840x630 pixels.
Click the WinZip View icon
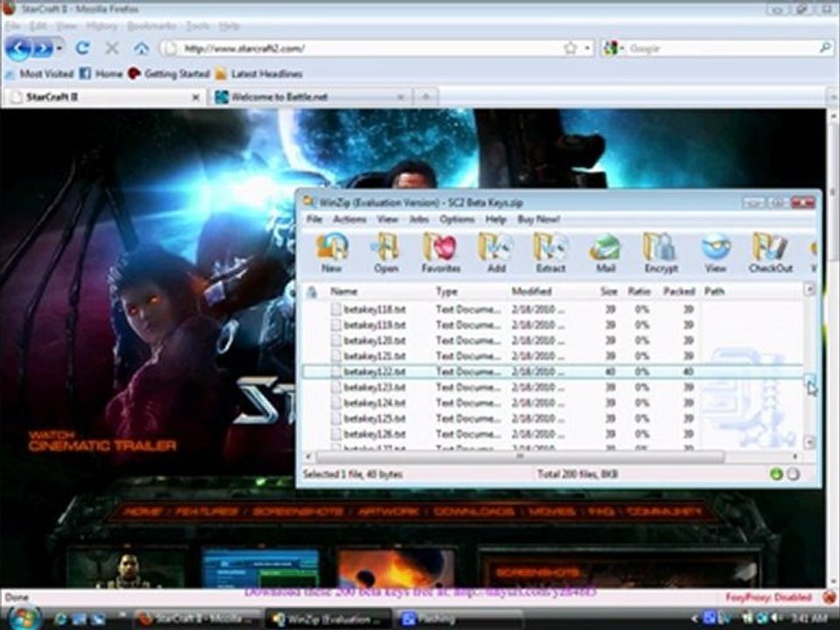coord(716,253)
